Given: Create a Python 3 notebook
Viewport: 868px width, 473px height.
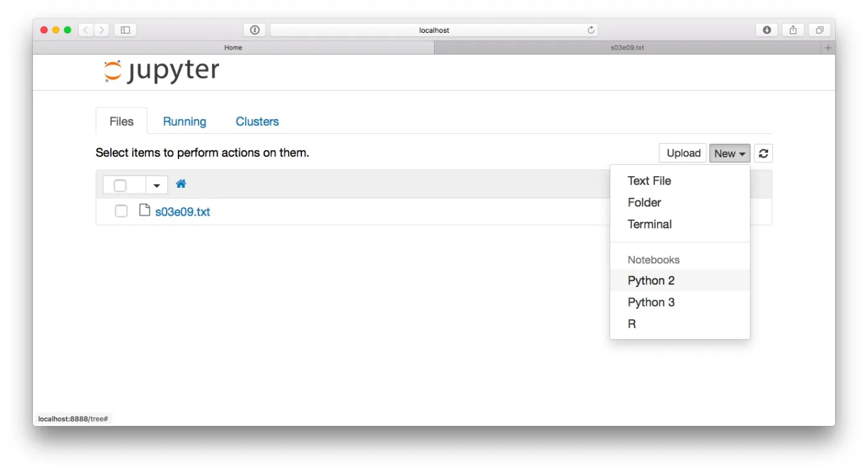Looking at the screenshot, I should (680, 302).
